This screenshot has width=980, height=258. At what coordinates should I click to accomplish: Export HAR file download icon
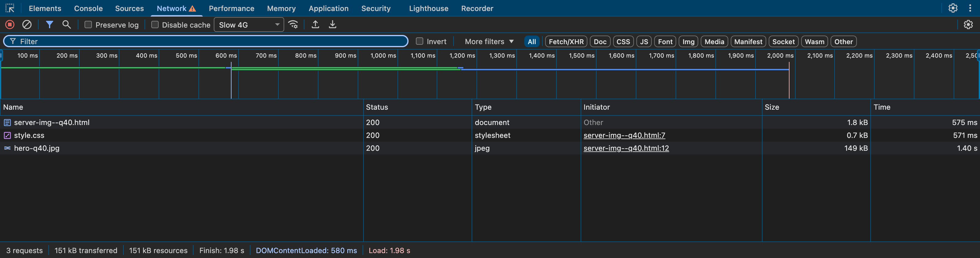[x=333, y=25]
